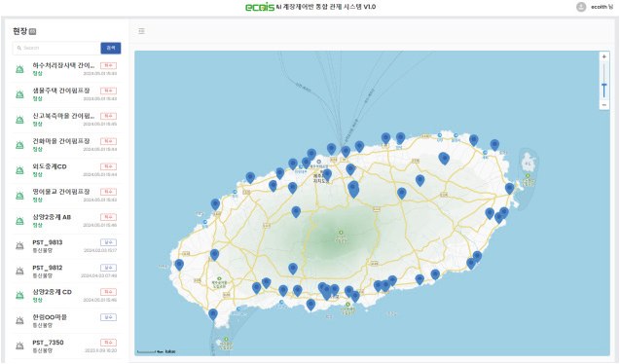Select site 상양2중계 AB in the list
Viewport: 620px width, 364px height.
click(x=66, y=221)
